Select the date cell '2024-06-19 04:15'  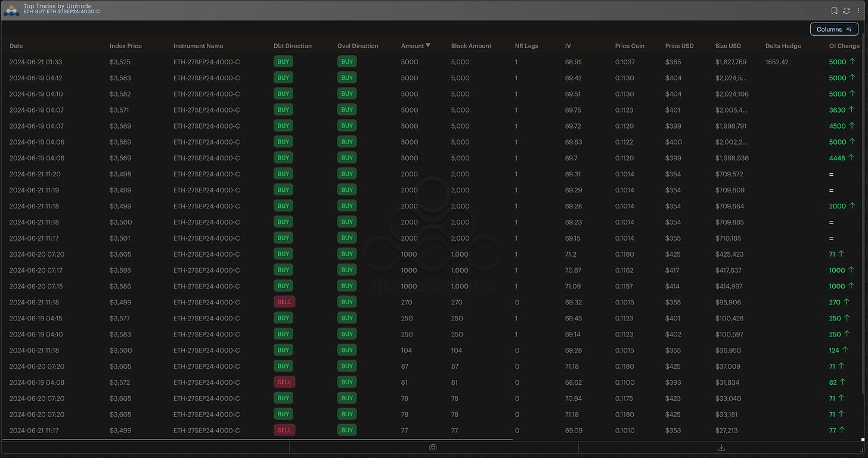pos(36,318)
